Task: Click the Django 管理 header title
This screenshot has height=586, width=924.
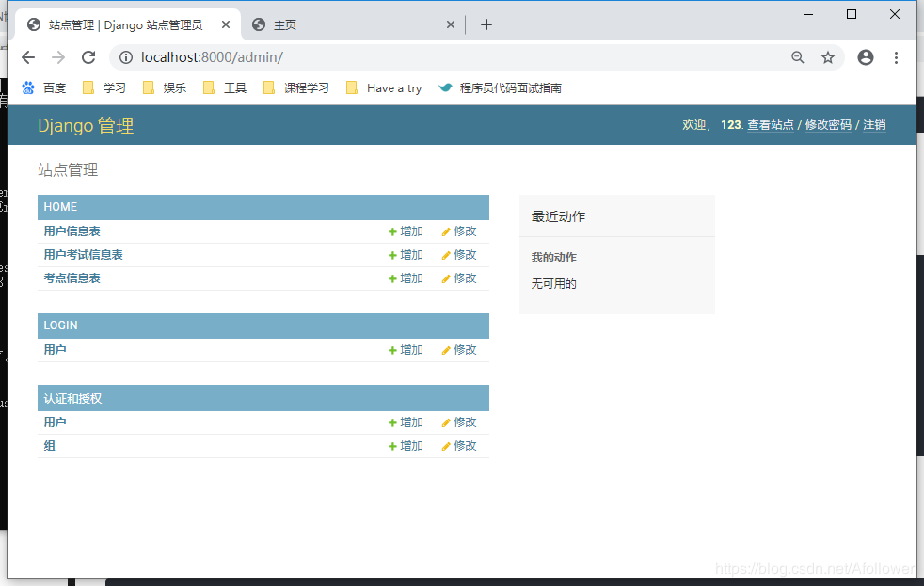Action: (86, 125)
